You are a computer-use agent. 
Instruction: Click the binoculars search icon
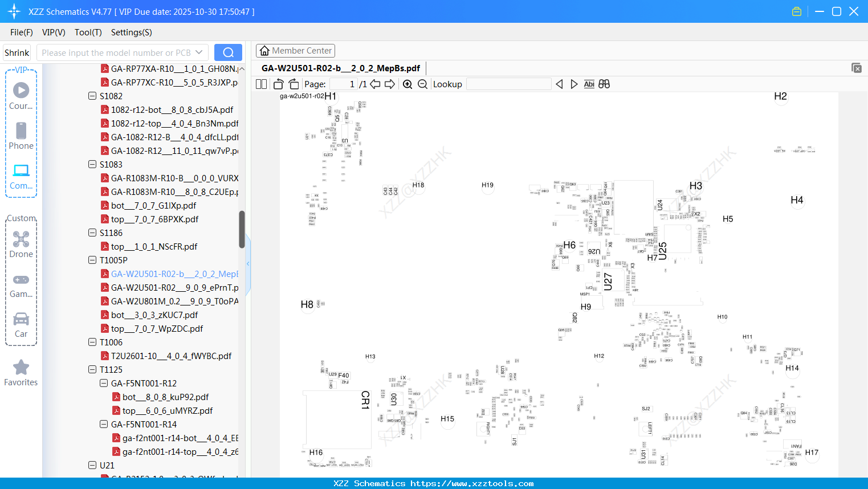pos(604,84)
